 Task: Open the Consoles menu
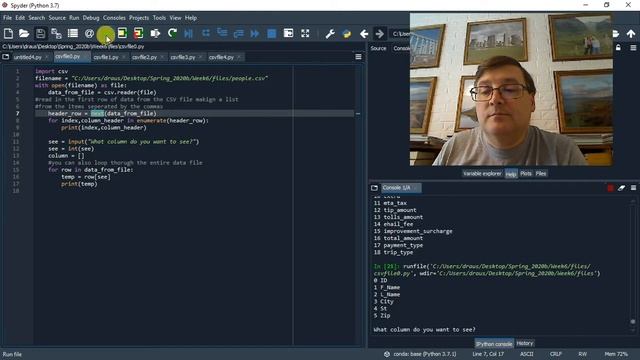pos(114,18)
